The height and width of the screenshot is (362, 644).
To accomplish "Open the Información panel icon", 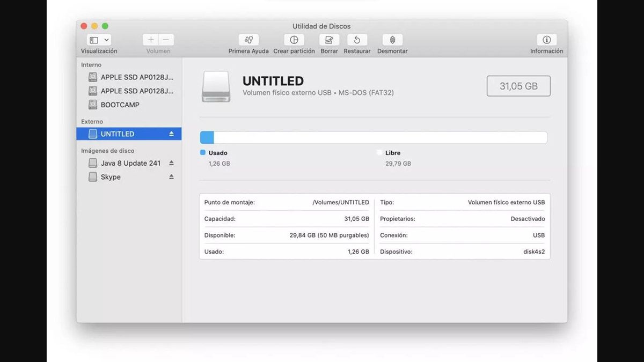I will coord(546,40).
